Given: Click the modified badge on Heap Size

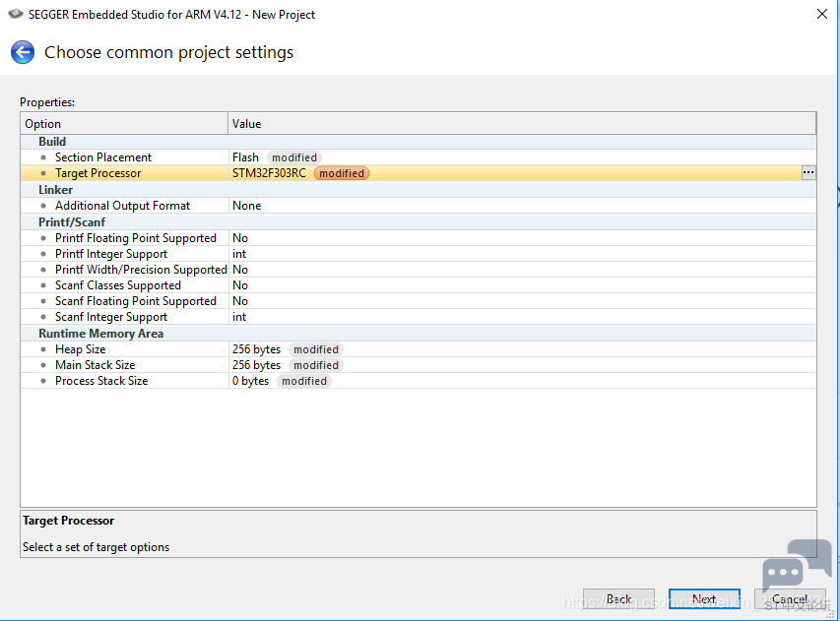Looking at the screenshot, I should point(316,349).
